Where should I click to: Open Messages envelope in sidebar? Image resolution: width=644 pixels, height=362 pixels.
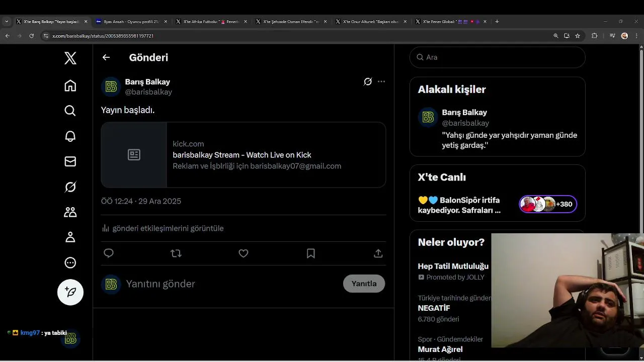70,161
